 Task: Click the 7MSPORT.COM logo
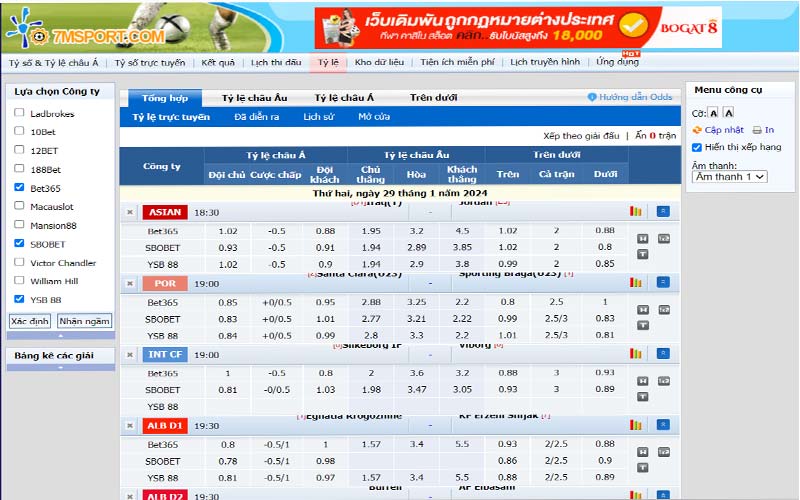click(x=86, y=30)
